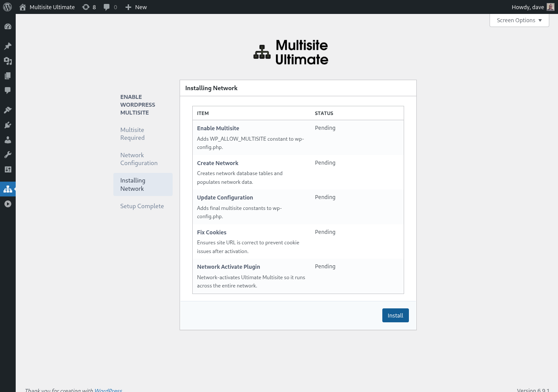Click the Multisite Ultimate logo
The height and width of the screenshot is (392, 558).
[291, 52]
